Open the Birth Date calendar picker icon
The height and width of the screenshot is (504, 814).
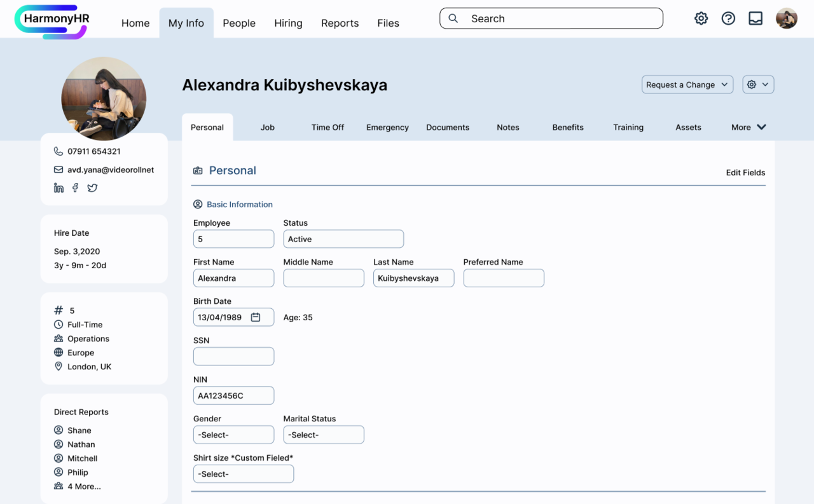[x=256, y=317]
